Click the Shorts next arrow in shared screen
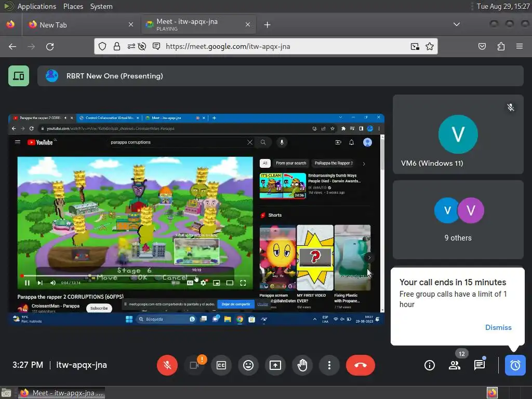Screen dimensions: 532x399 tap(369, 258)
